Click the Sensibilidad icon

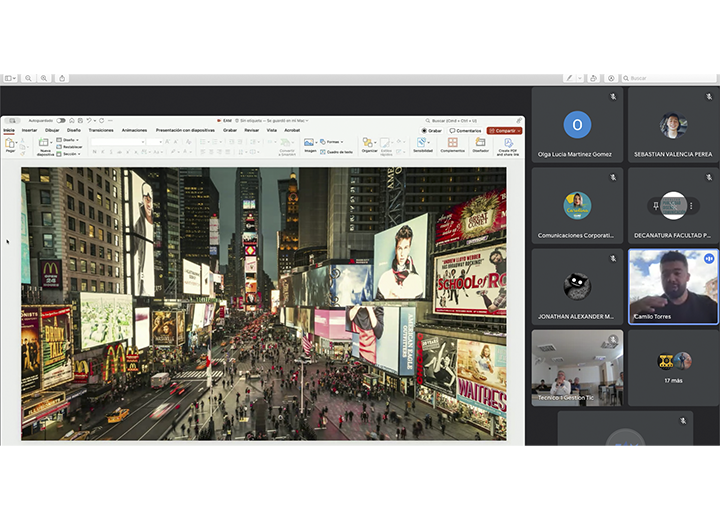(422, 142)
